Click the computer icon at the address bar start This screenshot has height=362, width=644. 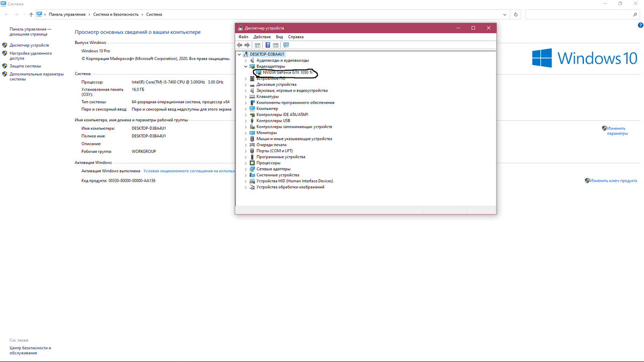point(40,14)
